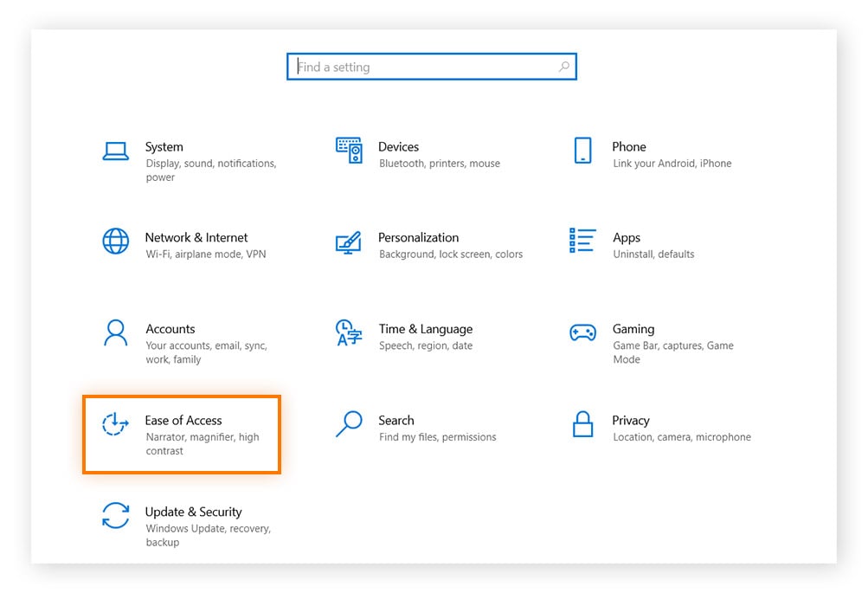868x593 pixels.
Task: Click the Privacy padlock icon
Action: (x=582, y=424)
